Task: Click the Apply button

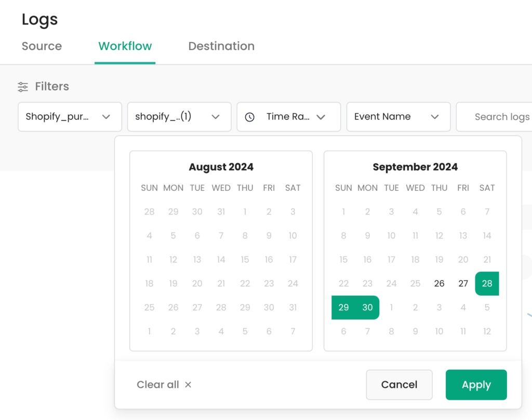Action: click(476, 385)
